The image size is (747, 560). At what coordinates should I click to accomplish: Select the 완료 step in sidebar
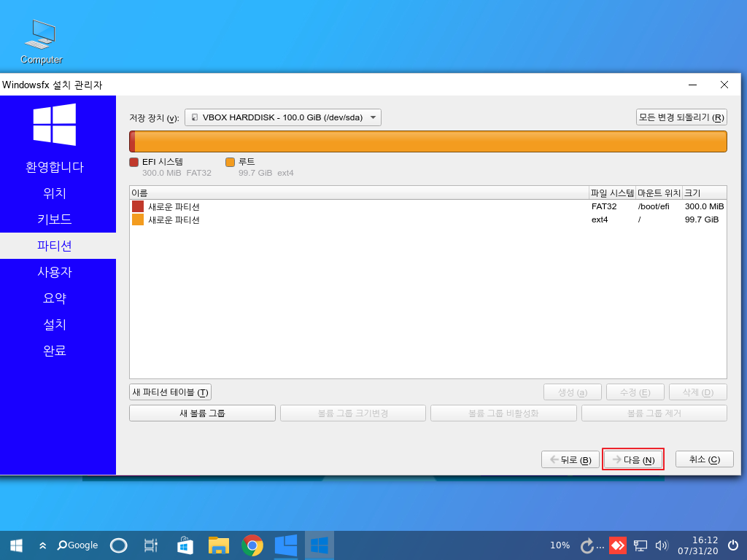click(x=54, y=351)
